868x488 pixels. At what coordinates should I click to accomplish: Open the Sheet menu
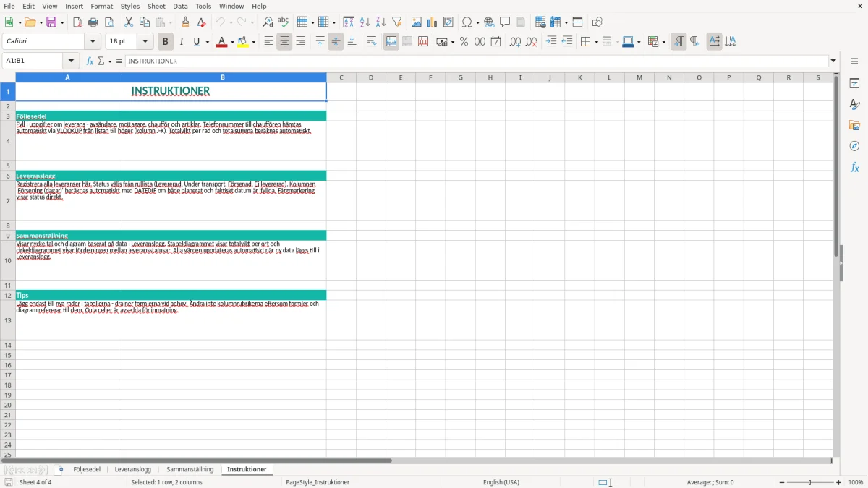click(156, 6)
